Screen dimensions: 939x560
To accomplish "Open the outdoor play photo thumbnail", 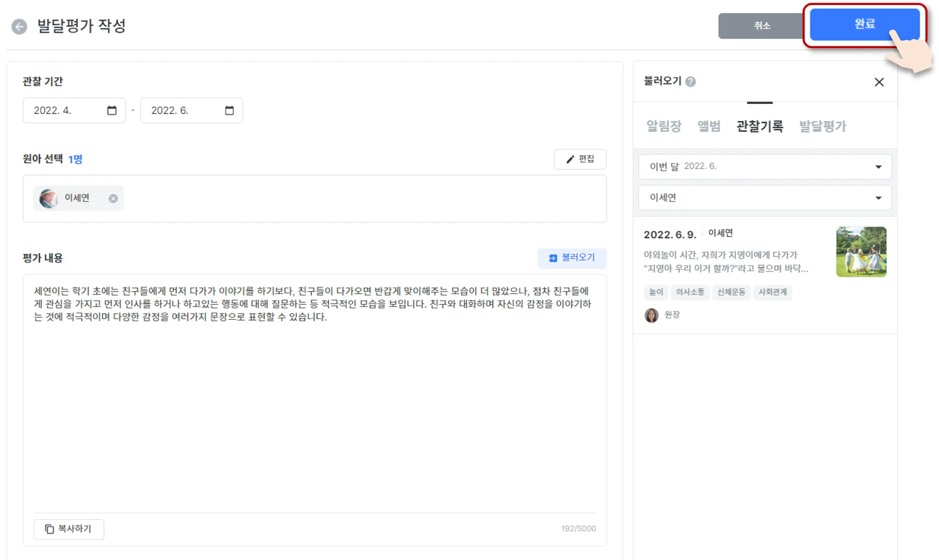I will point(861,252).
